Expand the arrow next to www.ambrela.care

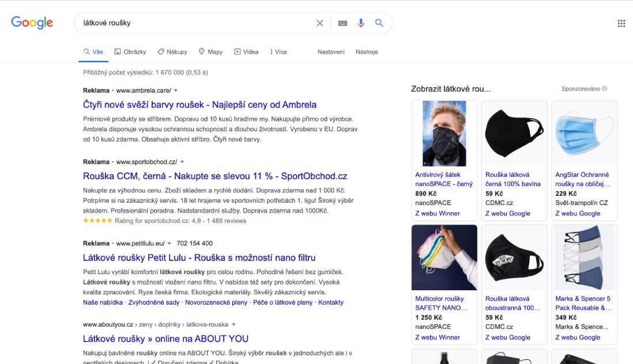(x=176, y=90)
